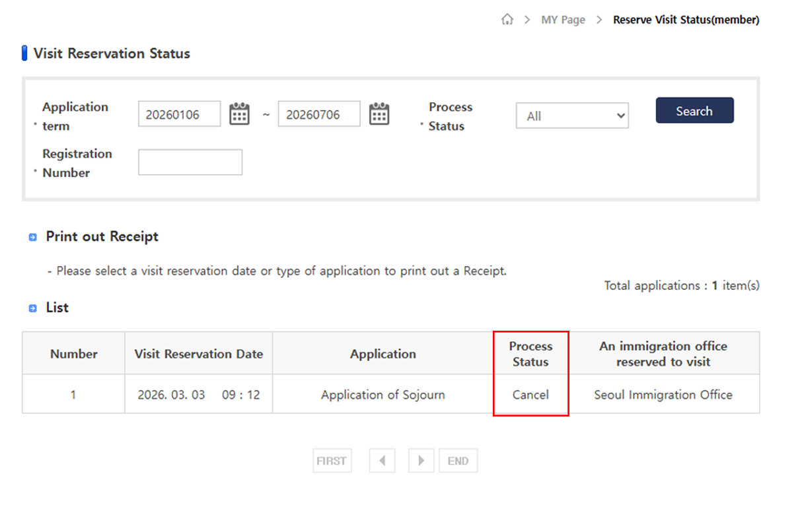Click the Cancel process status cell

[x=530, y=395]
